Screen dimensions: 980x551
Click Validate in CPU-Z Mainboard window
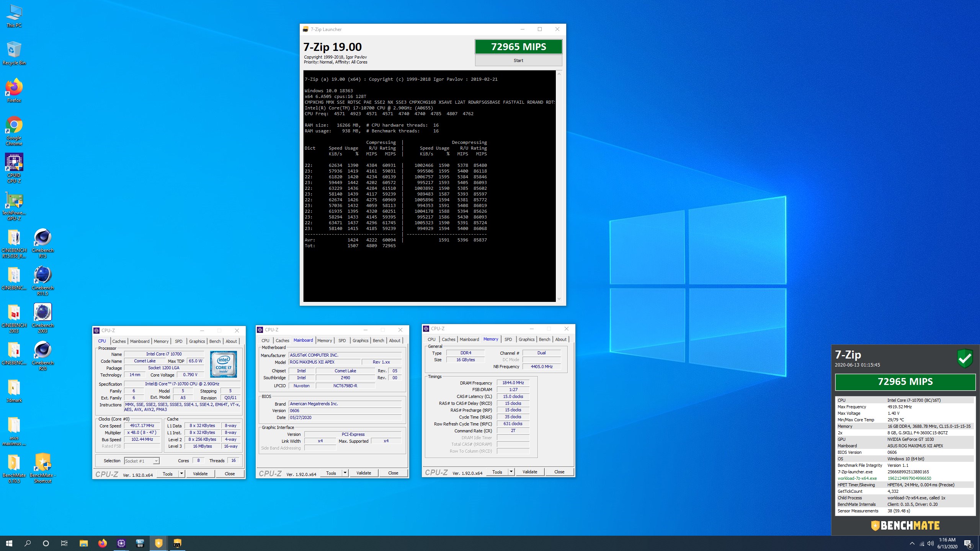364,473
